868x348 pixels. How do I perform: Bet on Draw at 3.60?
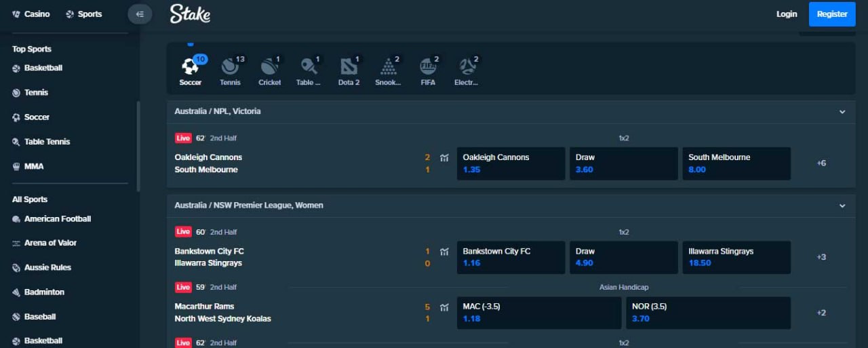(x=623, y=163)
